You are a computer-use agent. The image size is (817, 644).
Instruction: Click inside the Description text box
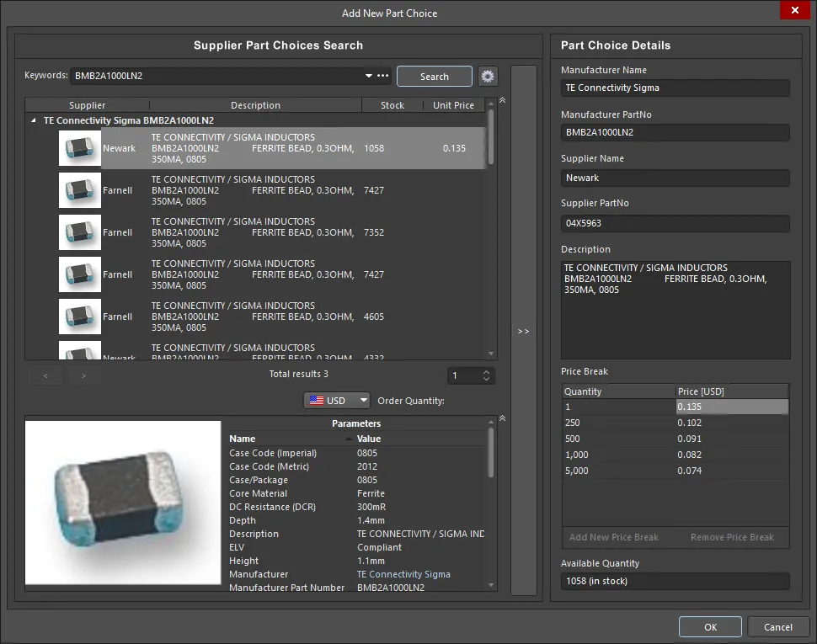(x=675, y=310)
